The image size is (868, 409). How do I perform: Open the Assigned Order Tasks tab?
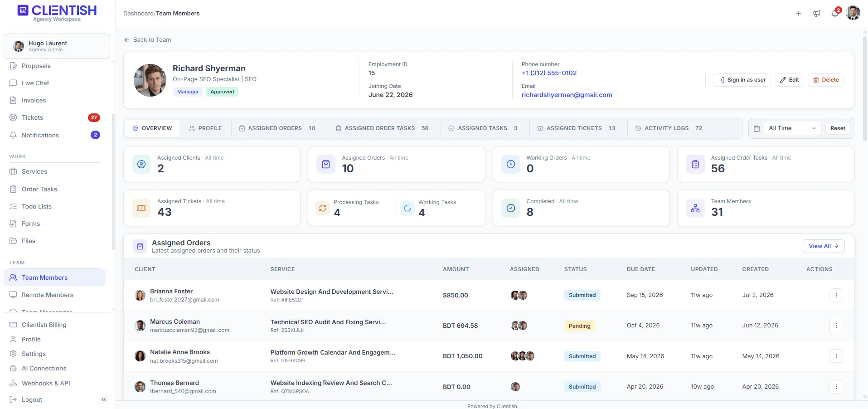tap(383, 128)
